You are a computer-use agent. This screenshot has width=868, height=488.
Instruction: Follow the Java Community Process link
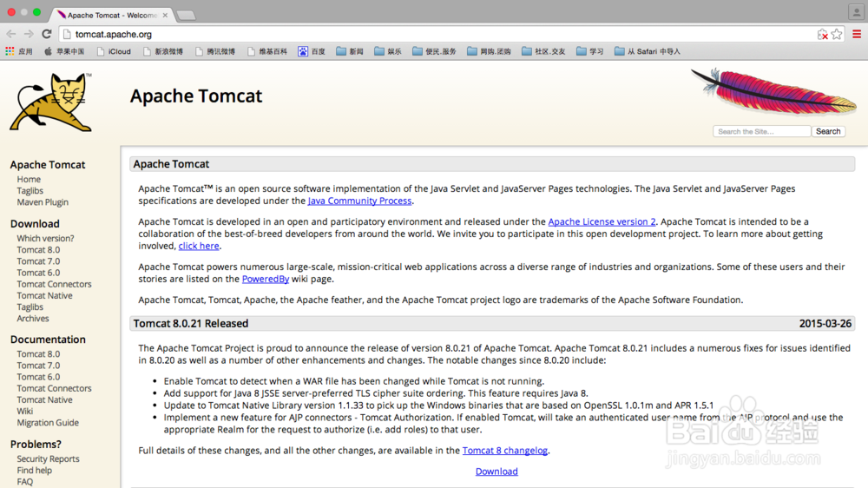(x=360, y=201)
